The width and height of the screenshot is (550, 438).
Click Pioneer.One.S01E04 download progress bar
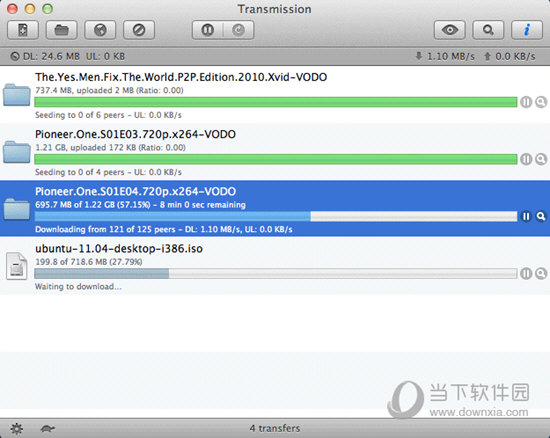tap(276, 216)
